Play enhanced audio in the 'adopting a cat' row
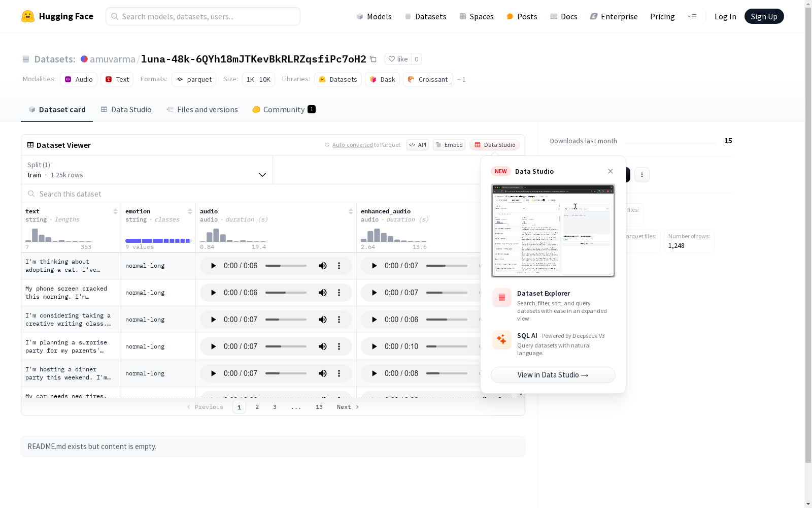 pos(374,266)
